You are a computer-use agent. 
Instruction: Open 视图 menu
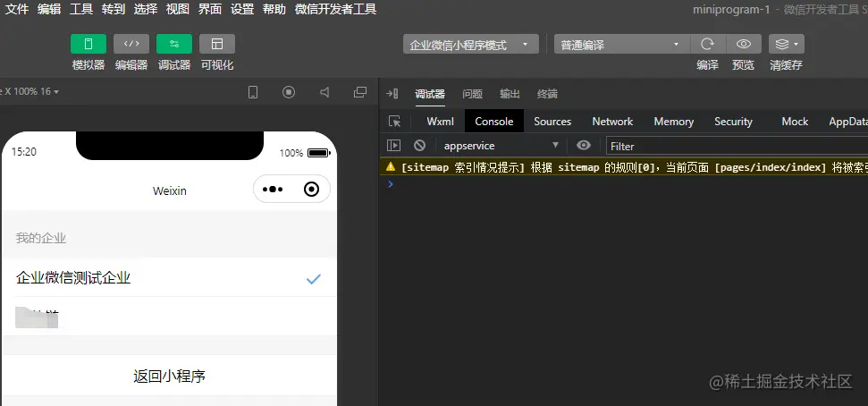click(x=178, y=9)
